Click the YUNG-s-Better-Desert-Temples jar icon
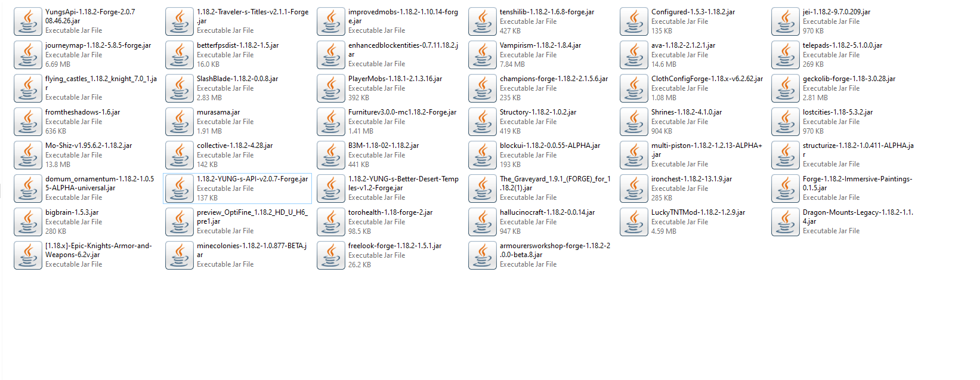 [x=330, y=189]
